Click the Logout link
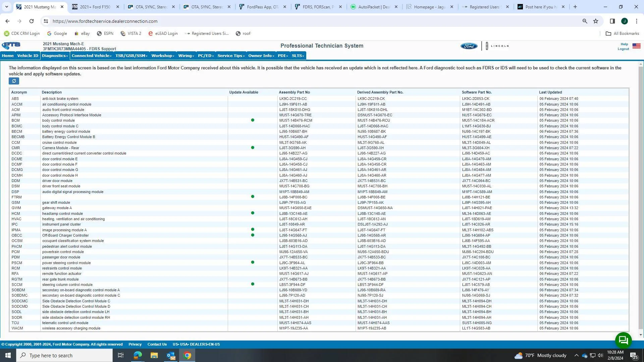 (x=623, y=49)
